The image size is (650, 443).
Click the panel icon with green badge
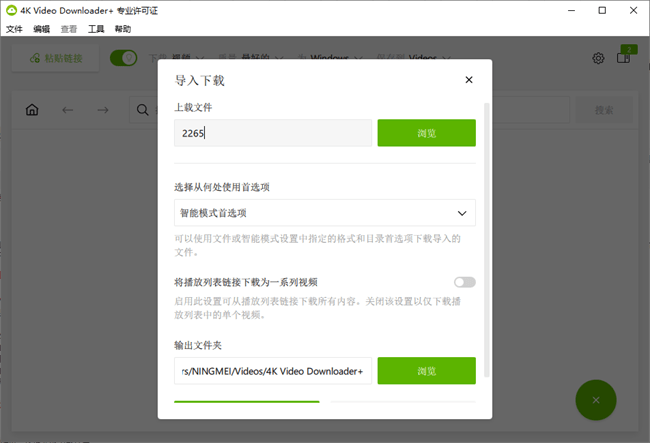(624, 58)
